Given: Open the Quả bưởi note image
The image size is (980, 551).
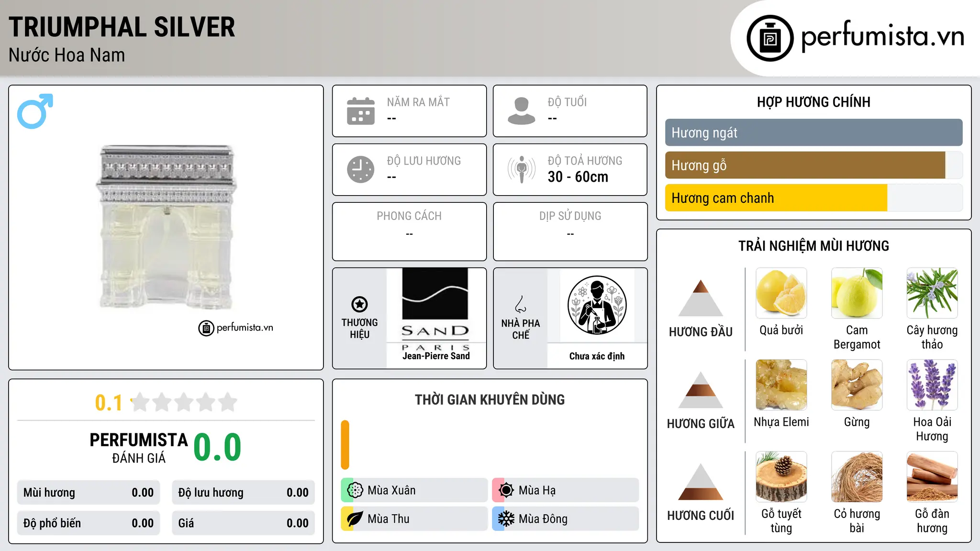Looking at the screenshot, I should coord(781,293).
